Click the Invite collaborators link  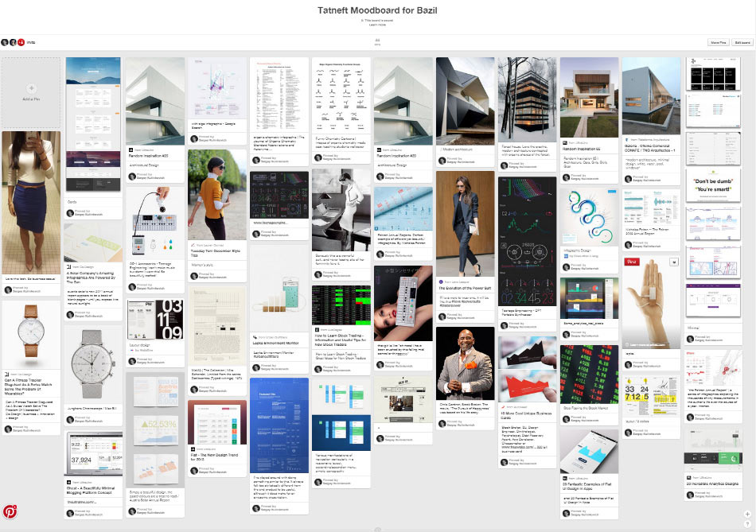point(31,42)
